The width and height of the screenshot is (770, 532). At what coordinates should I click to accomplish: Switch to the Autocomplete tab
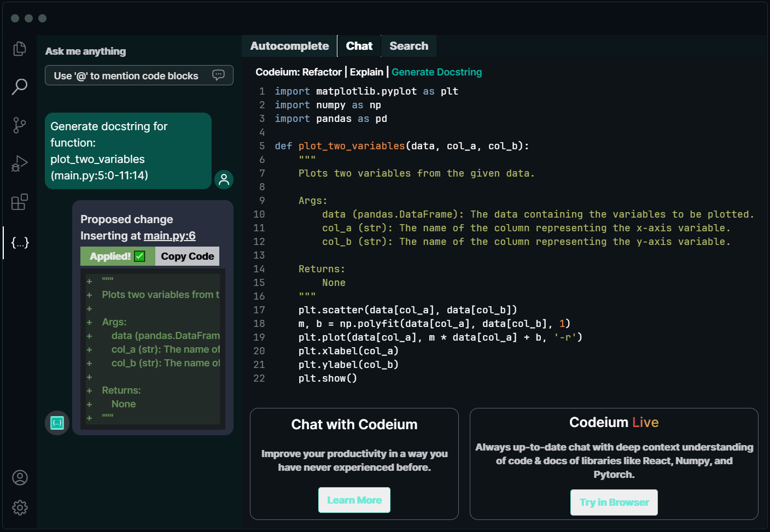[x=289, y=46]
